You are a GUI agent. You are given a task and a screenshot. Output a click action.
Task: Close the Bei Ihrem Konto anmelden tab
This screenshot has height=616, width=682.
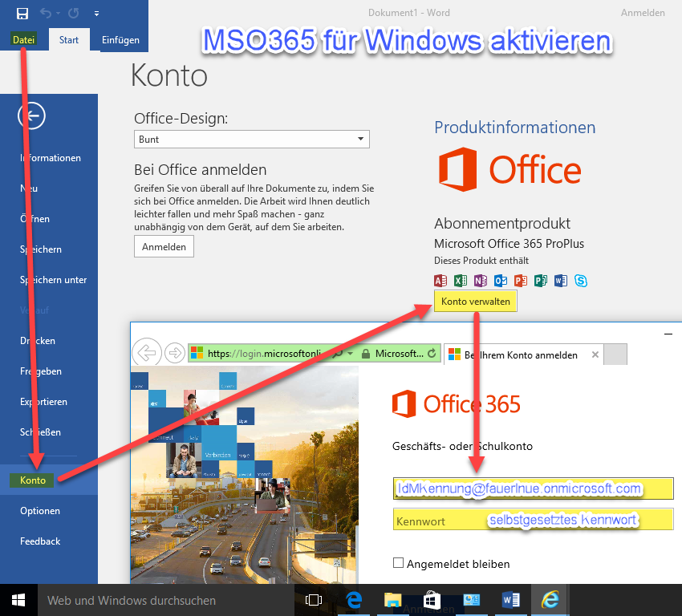point(595,355)
